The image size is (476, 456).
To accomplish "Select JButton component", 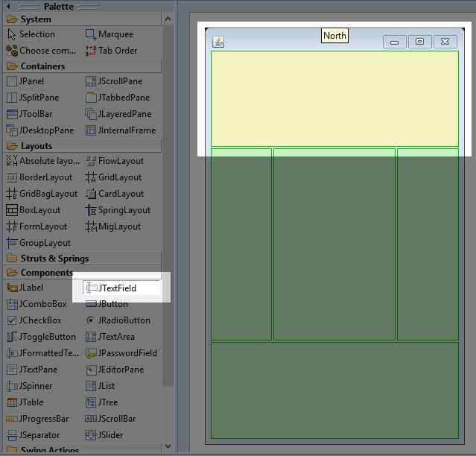I will [107, 304].
